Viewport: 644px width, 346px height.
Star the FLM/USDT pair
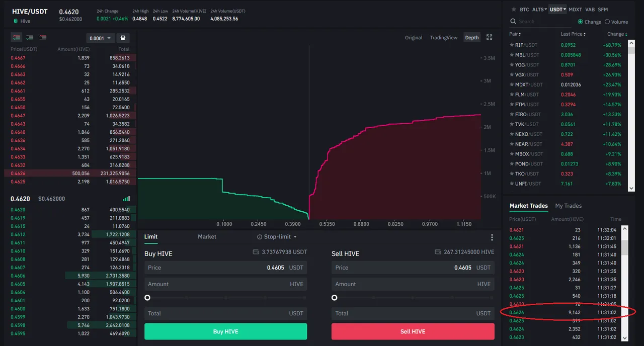coord(512,95)
